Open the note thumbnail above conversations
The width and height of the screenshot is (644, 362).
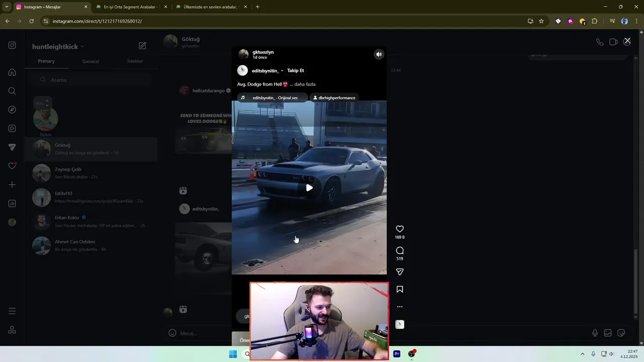(x=45, y=119)
